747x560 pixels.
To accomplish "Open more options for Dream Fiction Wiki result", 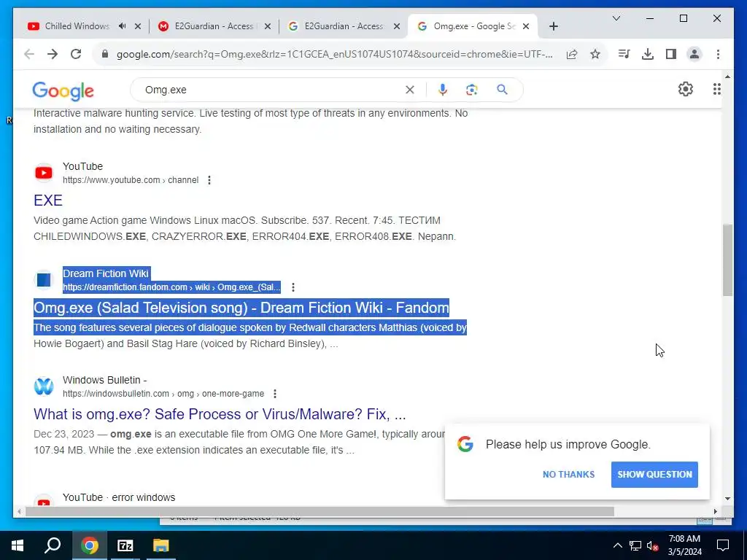I will pos(293,287).
